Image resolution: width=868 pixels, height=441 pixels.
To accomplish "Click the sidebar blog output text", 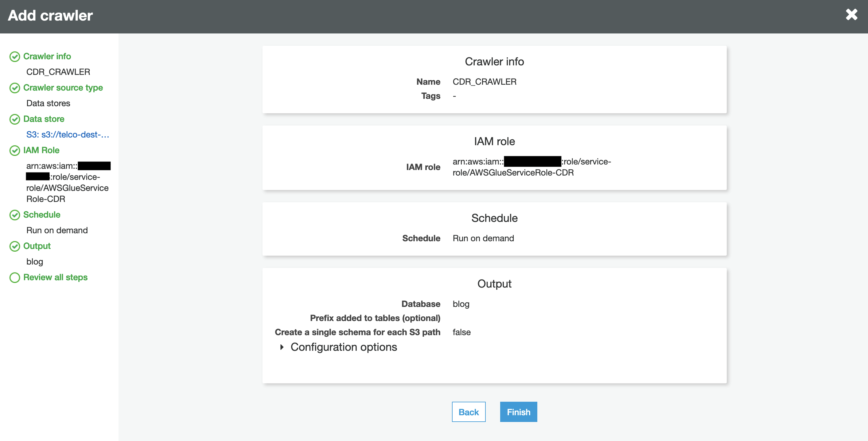I will tap(35, 261).
